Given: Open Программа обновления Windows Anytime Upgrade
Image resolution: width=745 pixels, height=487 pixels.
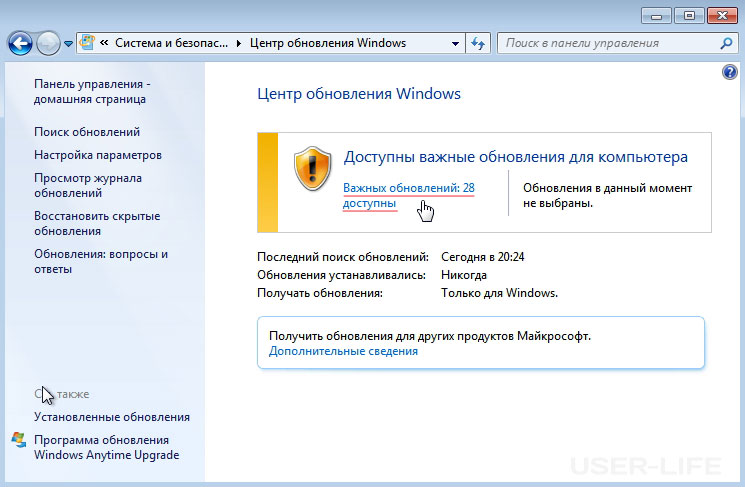Looking at the screenshot, I should [106, 447].
